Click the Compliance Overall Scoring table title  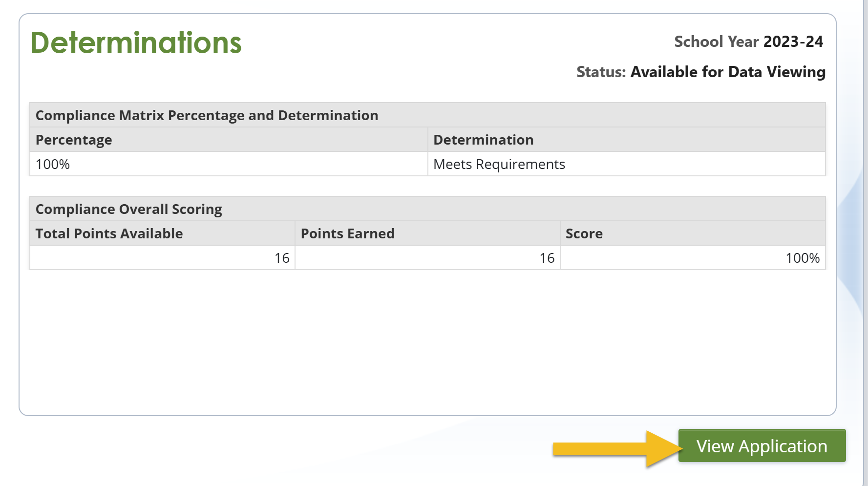point(128,210)
